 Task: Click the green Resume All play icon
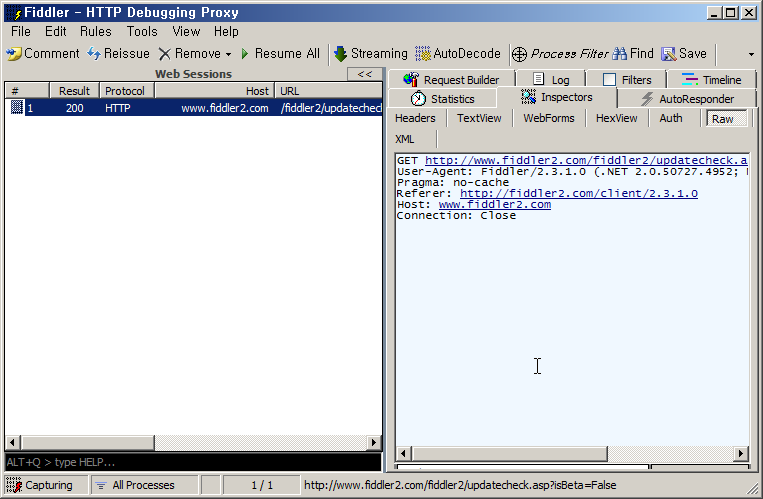click(245, 54)
